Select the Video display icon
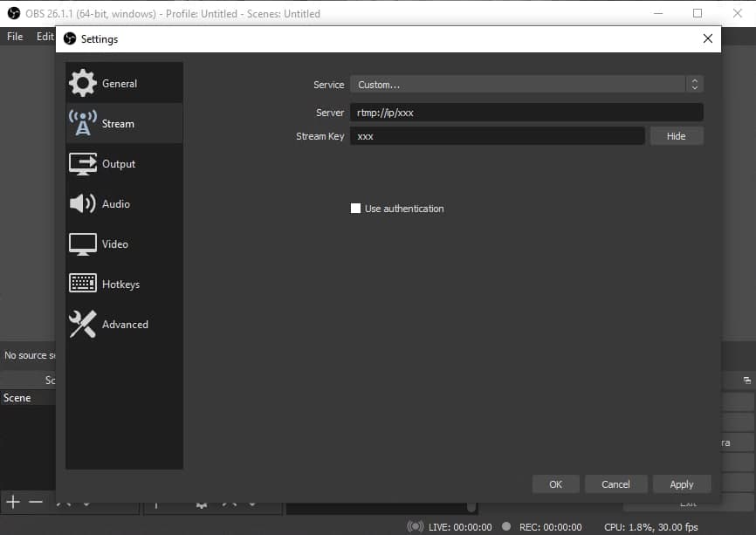The width and height of the screenshot is (756, 535). click(83, 244)
